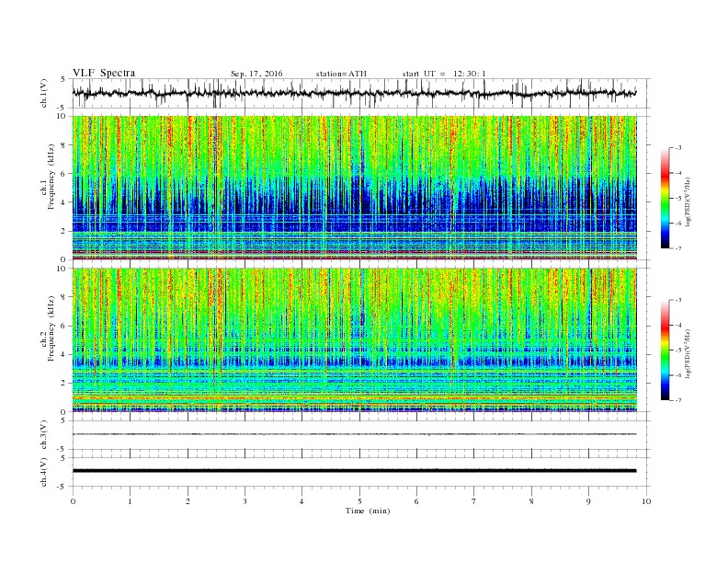728x563 pixels.
Task: Click the date "Sep. 17, 2016"
Action: (256, 74)
